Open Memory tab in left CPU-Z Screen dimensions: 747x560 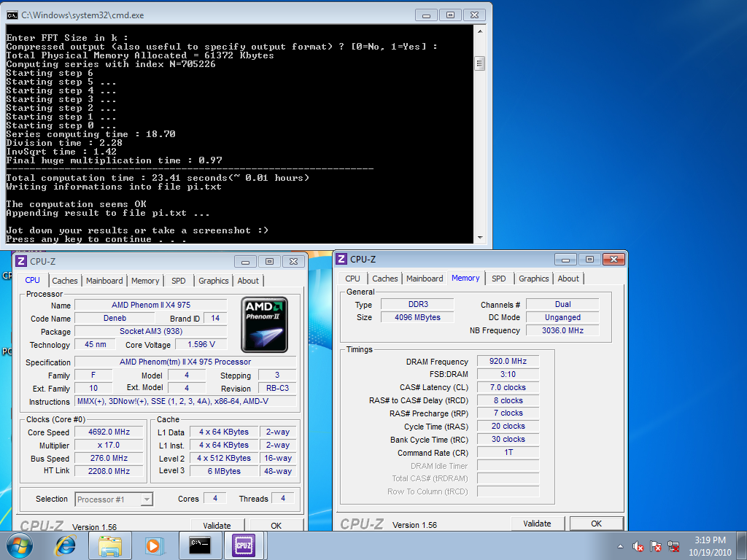[x=145, y=281]
